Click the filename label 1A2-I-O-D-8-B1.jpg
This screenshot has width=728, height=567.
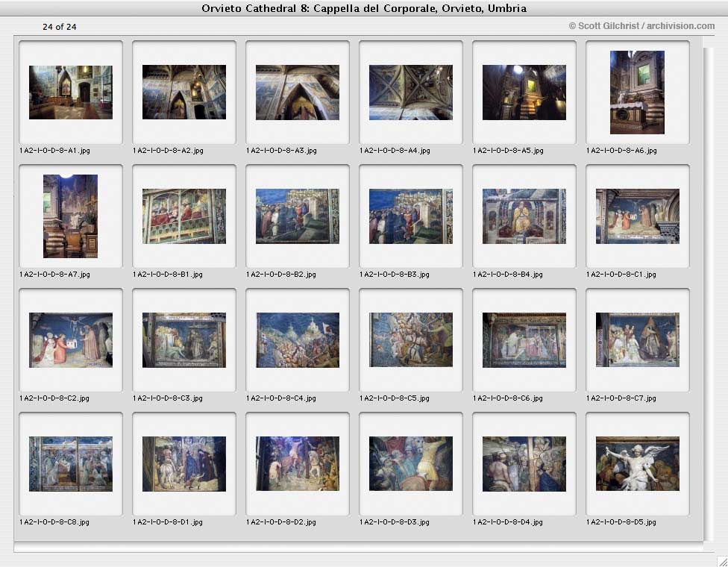168,275
